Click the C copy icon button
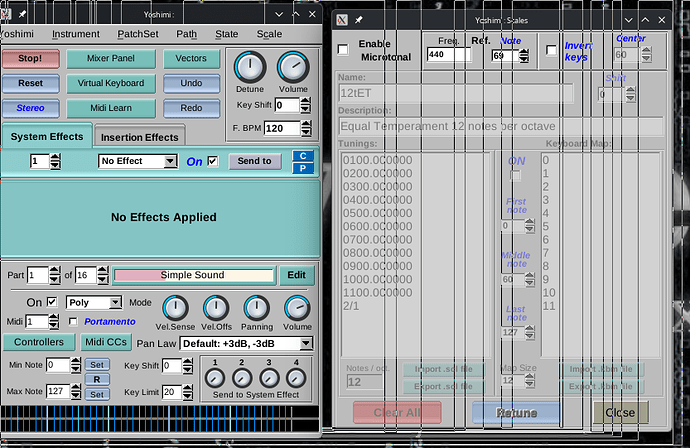The width and height of the screenshot is (690, 448). coord(303,156)
